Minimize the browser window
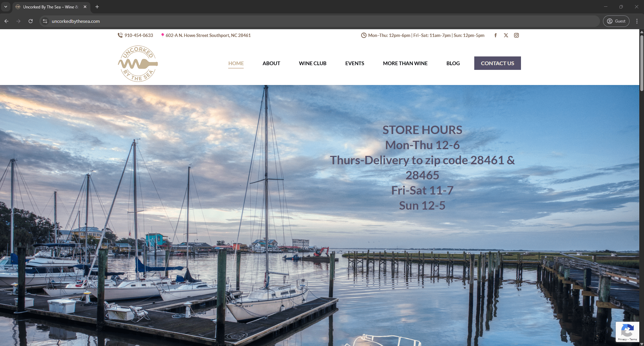This screenshot has width=644, height=346. 606,7
